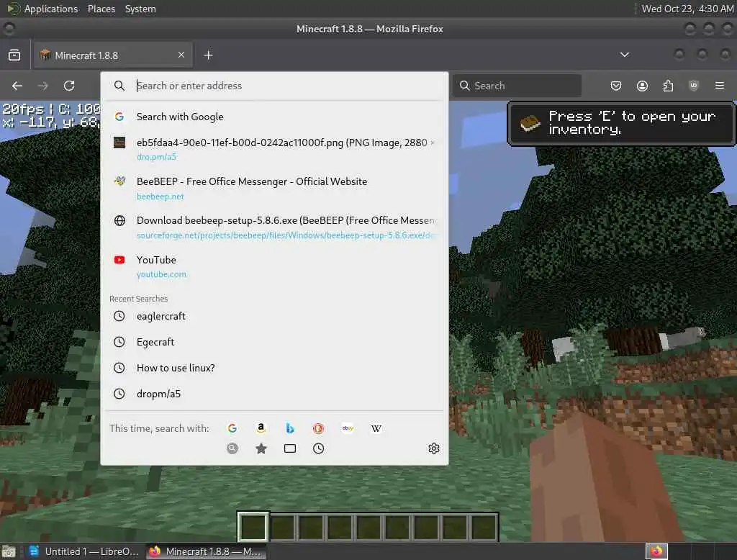Open the System menu
This screenshot has width=737, height=560.
(x=140, y=9)
